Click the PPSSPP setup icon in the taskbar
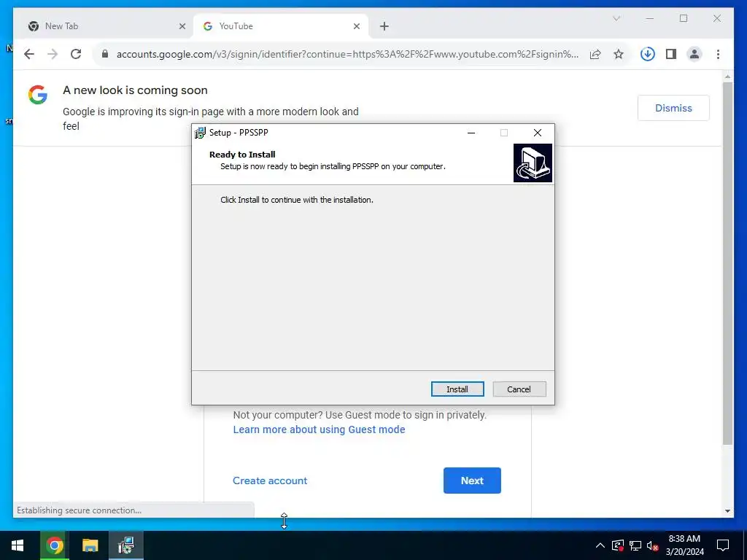Image resolution: width=747 pixels, height=560 pixels. click(126, 545)
